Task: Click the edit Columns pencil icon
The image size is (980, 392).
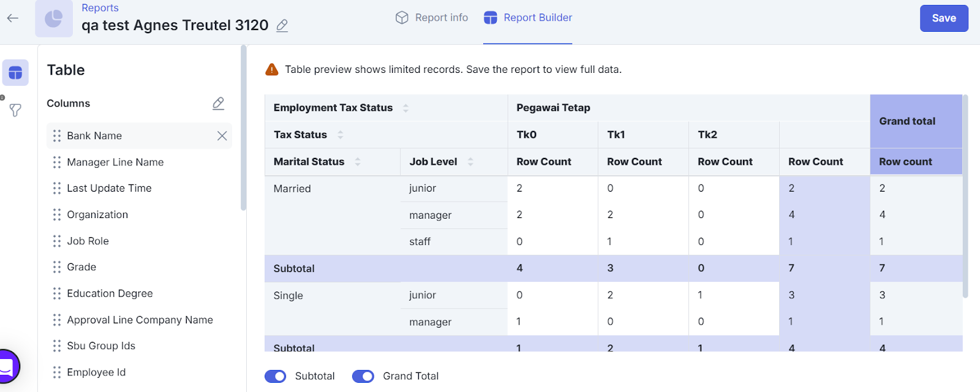Action: click(218, 104)
